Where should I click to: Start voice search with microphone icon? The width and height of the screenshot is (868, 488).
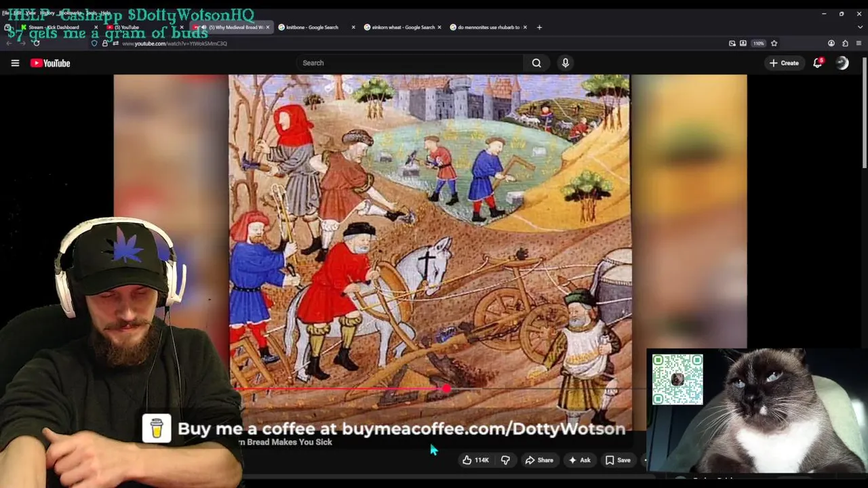pyautogui.click(x=566, y=63)
